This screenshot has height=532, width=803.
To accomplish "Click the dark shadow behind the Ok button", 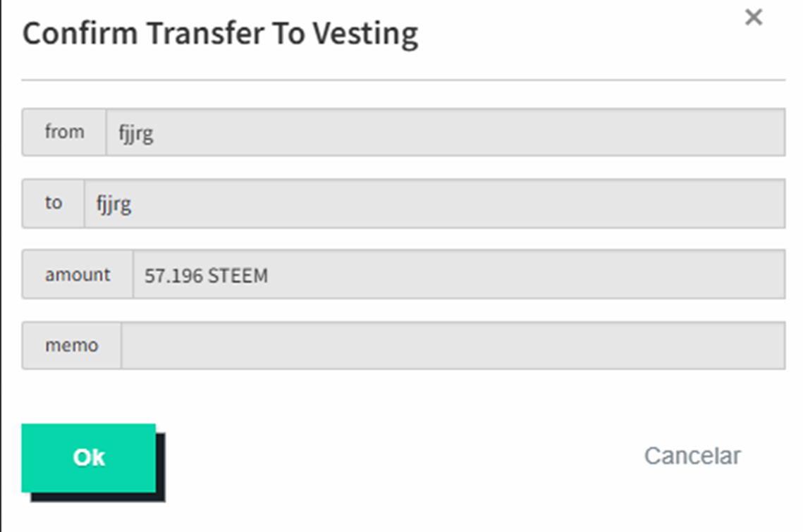I will pos(160,467).
